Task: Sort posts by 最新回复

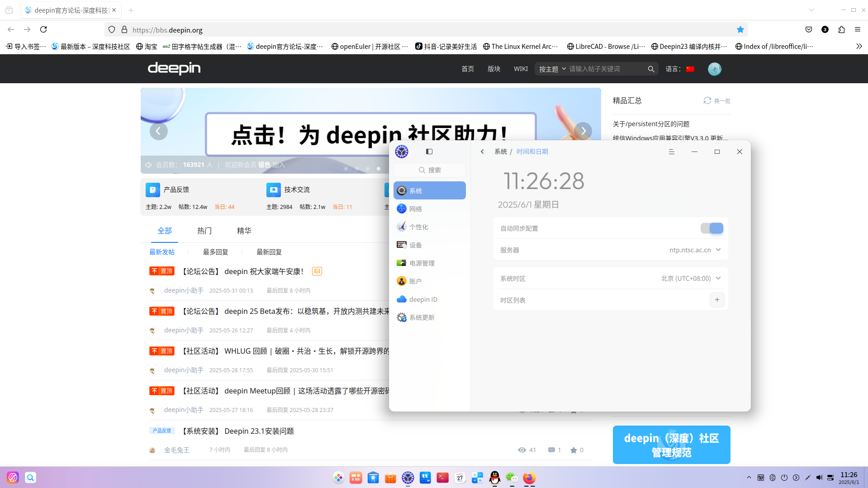Action: click(x=269, y=252)
